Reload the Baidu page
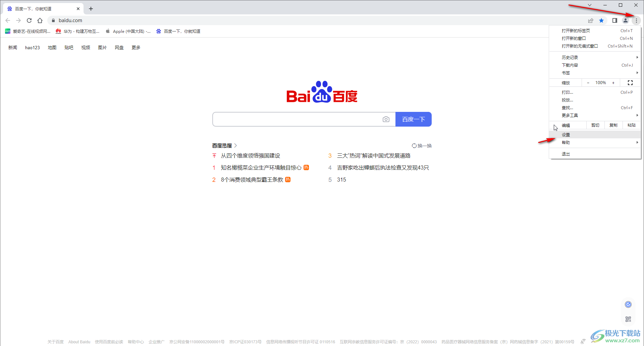This screenshot has height=346, width=644. pyautogui.click(x=29, y=20)
